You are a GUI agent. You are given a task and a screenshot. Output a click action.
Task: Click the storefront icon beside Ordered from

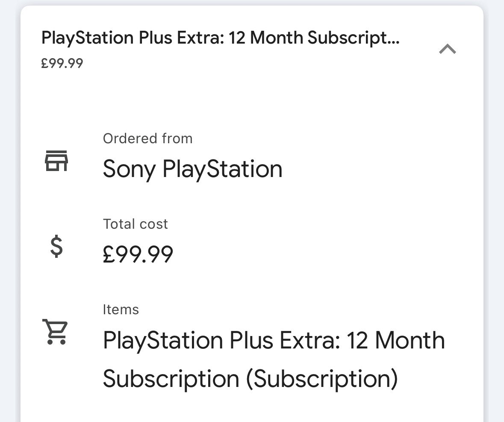[x=56, y=160]
